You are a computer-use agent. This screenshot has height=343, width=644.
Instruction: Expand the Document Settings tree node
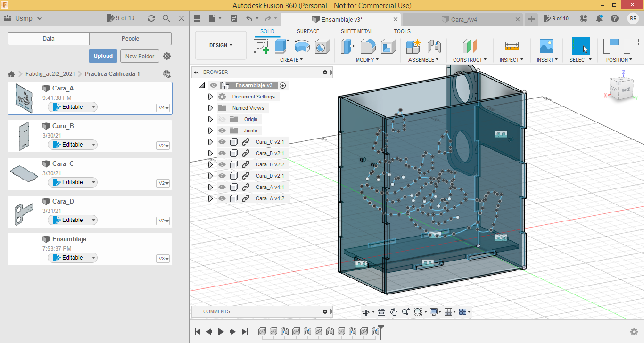(211, 97)
